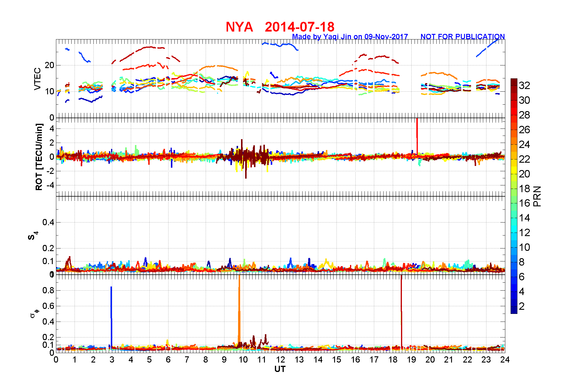Click sigma-phi axis tick label 0.8

48,290
